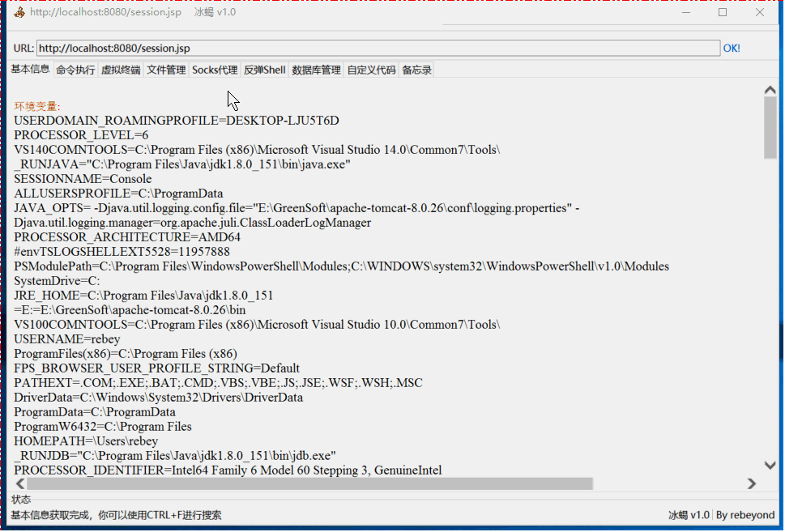Click the URL input field
This screenshot has width=785, height=532.
378,48
